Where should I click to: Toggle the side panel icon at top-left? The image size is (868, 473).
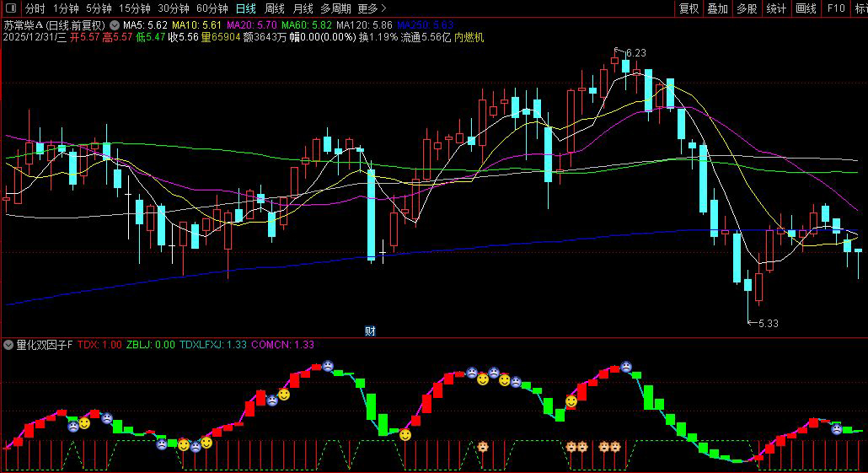(10, 8)
